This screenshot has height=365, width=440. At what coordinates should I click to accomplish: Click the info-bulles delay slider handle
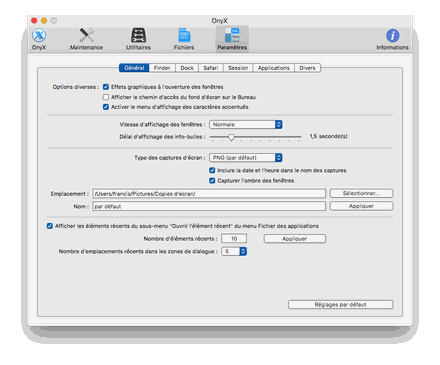231,137
